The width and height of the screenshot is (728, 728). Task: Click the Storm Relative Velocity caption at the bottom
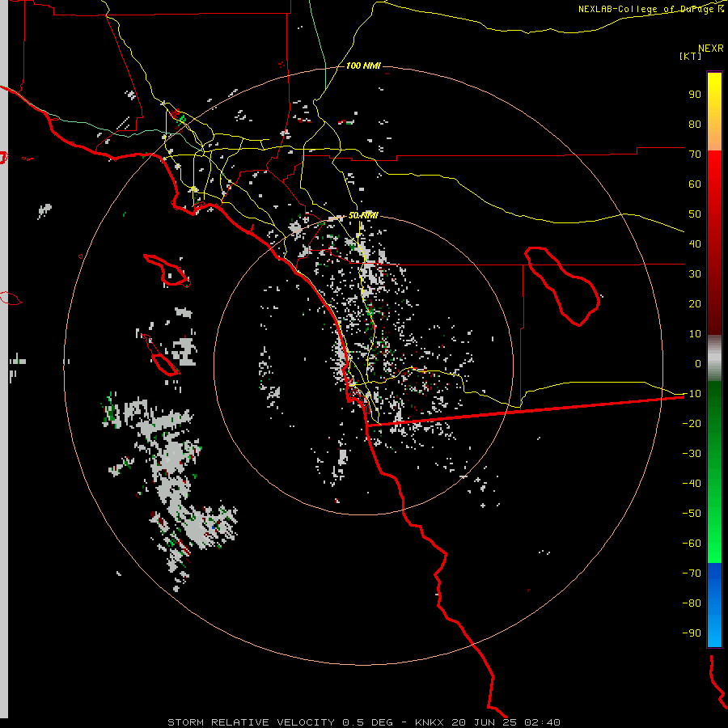pos(364,722)
